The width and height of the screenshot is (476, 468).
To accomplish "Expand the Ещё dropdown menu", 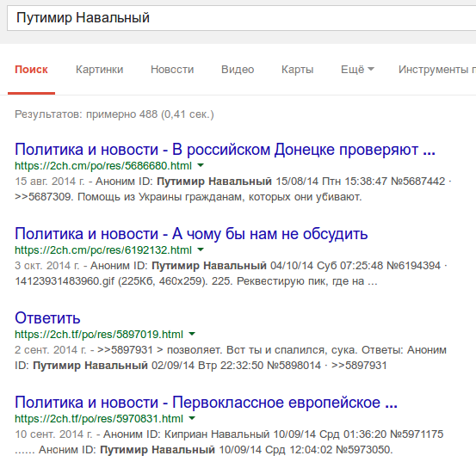I will (357, 70).
